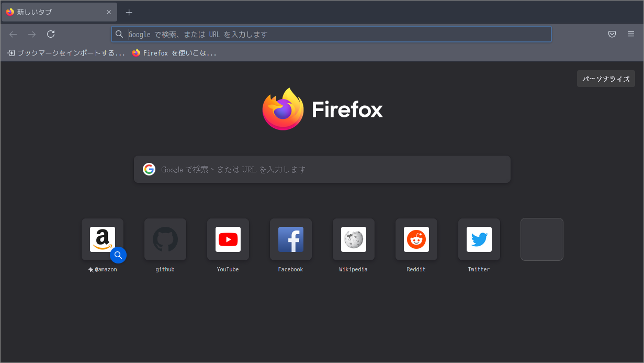Focus the URL address bar
644x363 pixels.
tap(331, 34)
